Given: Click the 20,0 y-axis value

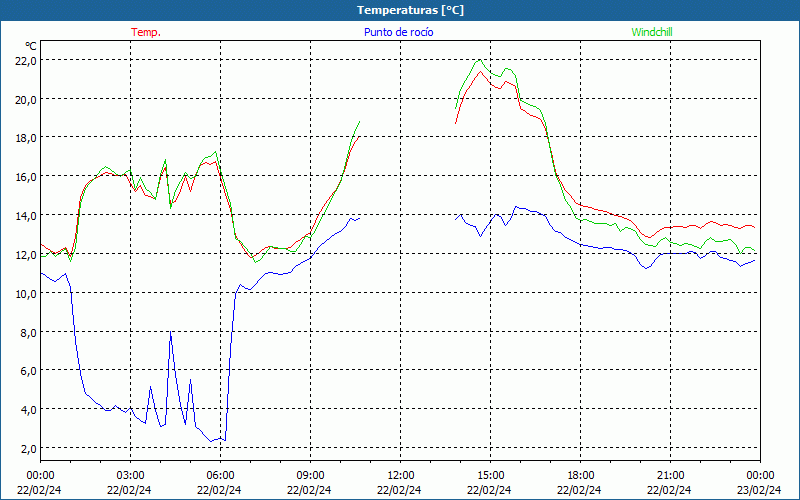Looking at the screenshot, I should 27,99.
